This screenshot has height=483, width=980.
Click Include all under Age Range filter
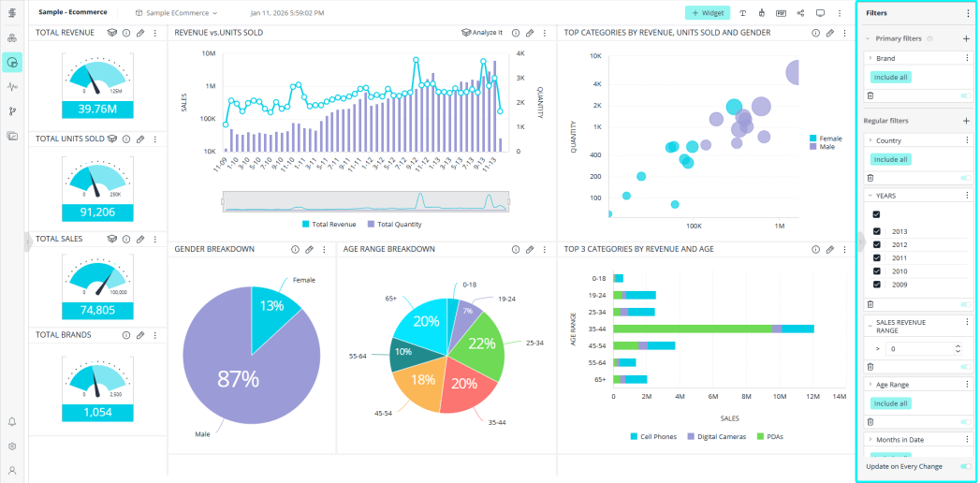coord(890,403)
